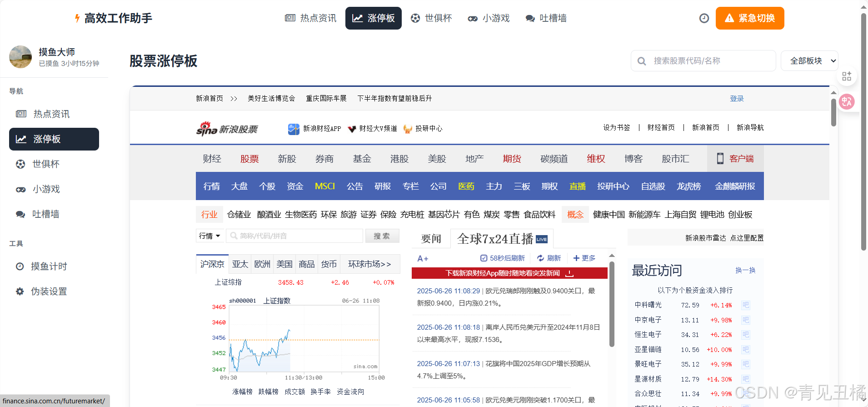Viewport: 868px width, 407px height.
Task: Select 涨停板 tab in top navigation
Action: (374, 18)
